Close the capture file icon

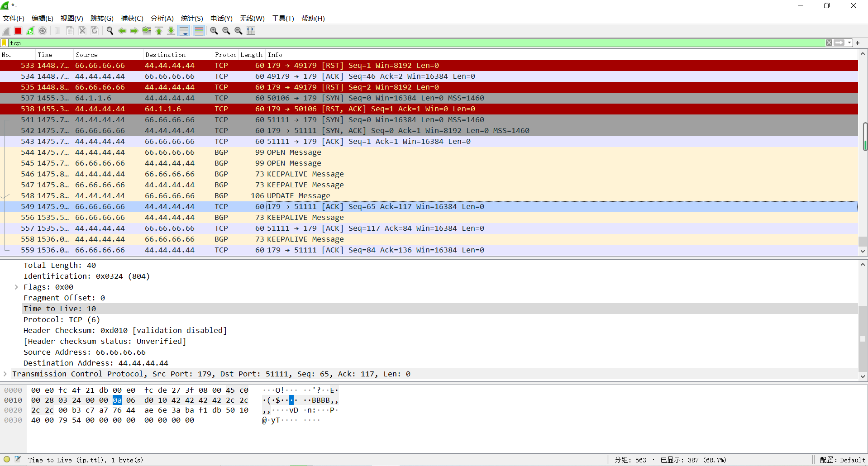tap(82, 31)
